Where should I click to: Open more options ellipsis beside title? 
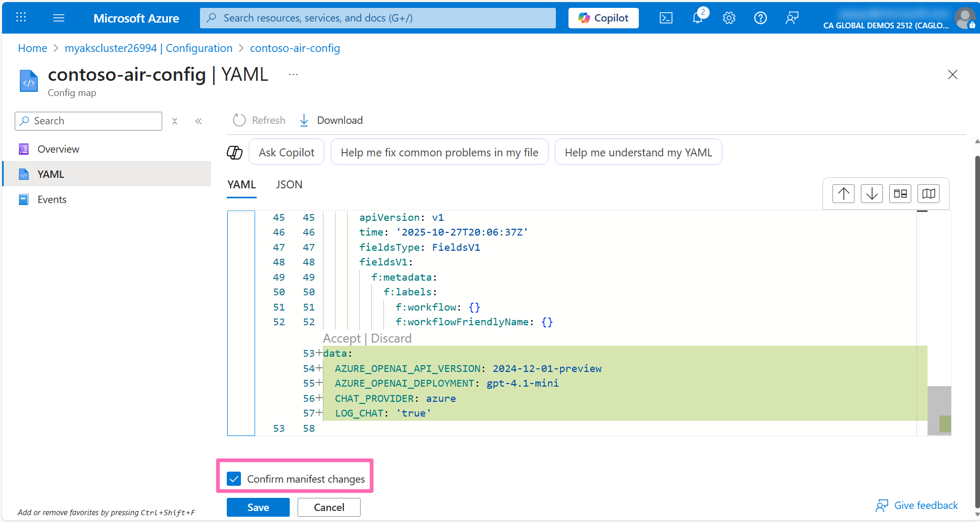click(293, 74)
